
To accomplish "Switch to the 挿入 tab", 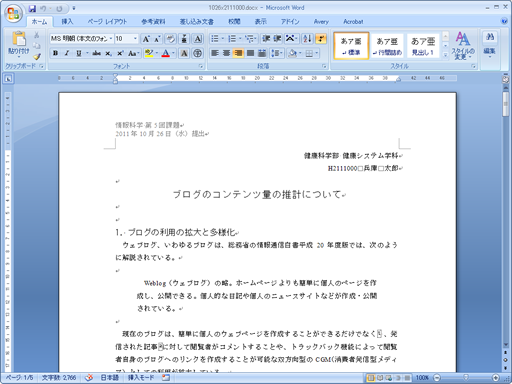I will [67, 22].
